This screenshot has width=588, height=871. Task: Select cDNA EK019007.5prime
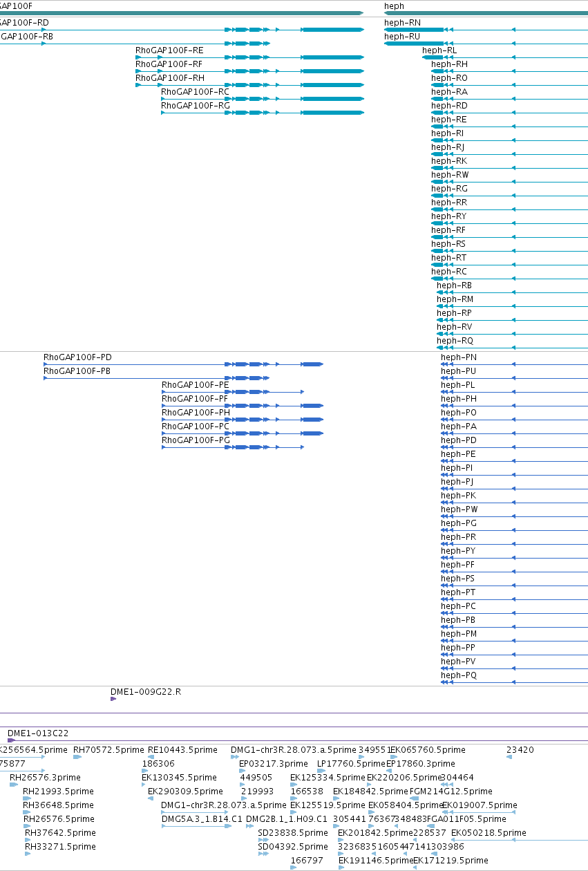tap(480, 805)
